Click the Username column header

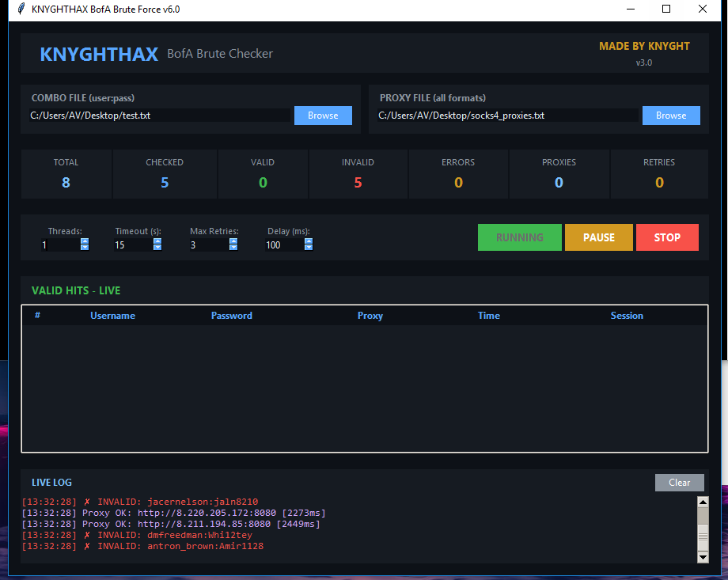tap(112, 316)
